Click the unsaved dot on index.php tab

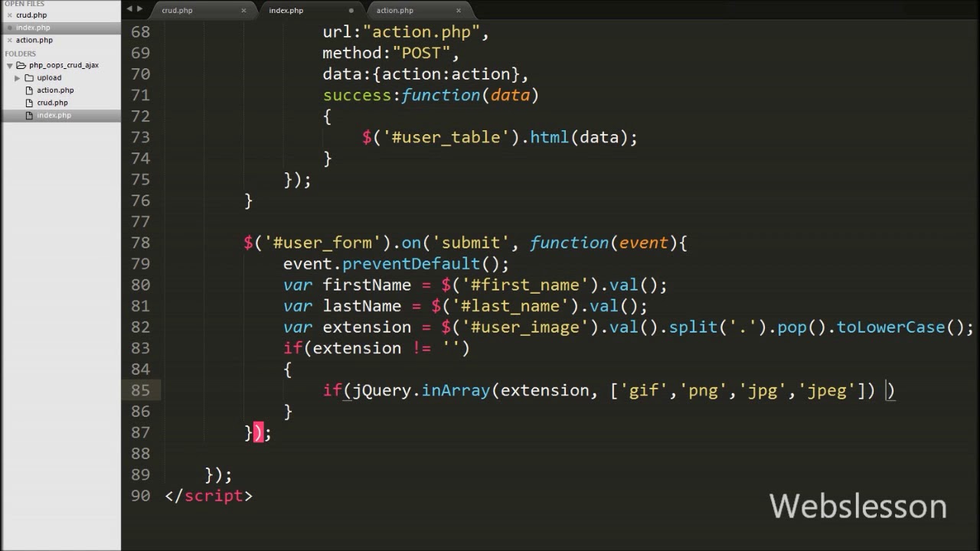351,11
